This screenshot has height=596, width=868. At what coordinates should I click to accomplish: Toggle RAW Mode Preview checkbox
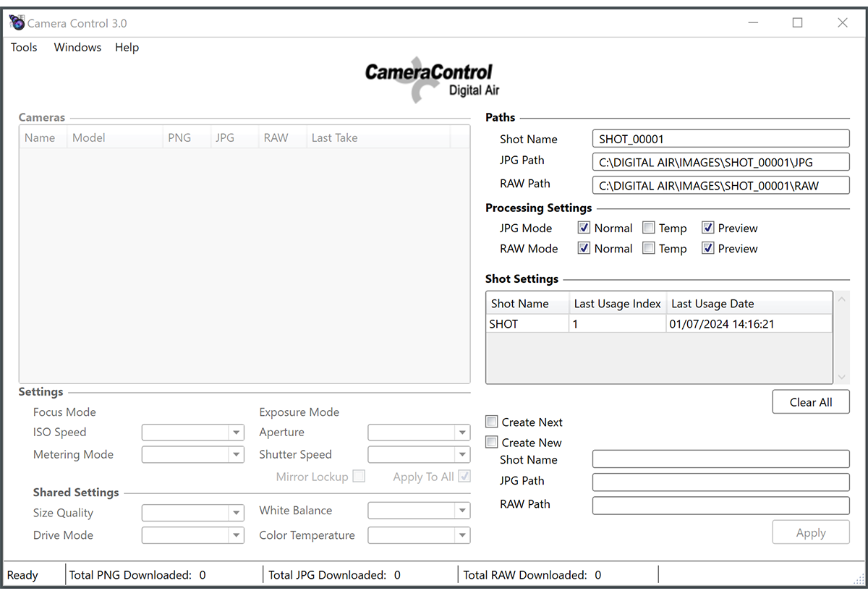tap(708, 248)
